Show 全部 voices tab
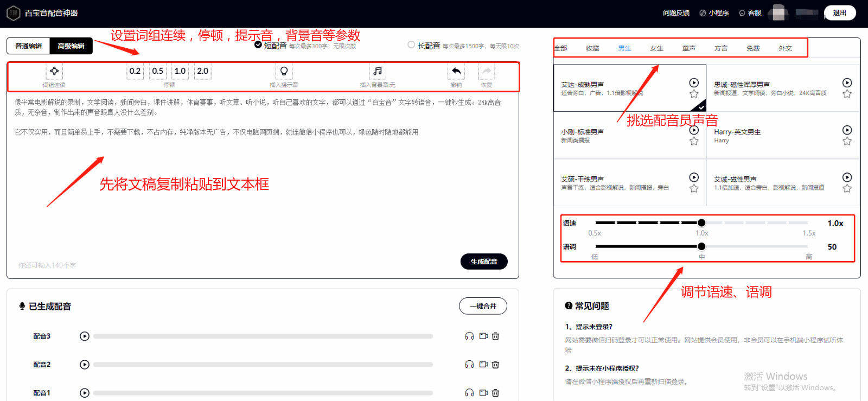The image size is (868, 401). 560,48
